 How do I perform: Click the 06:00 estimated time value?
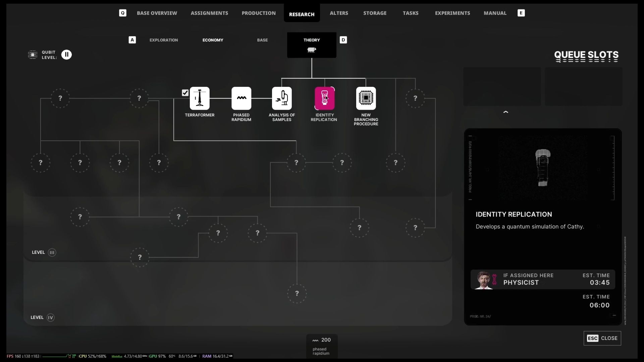click(x=600, y=305)
